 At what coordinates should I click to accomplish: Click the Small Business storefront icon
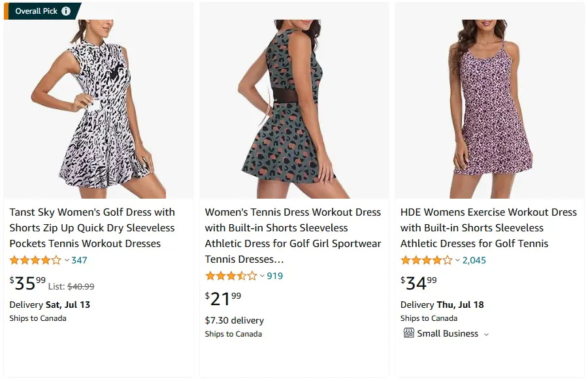[x=408, y=333]
